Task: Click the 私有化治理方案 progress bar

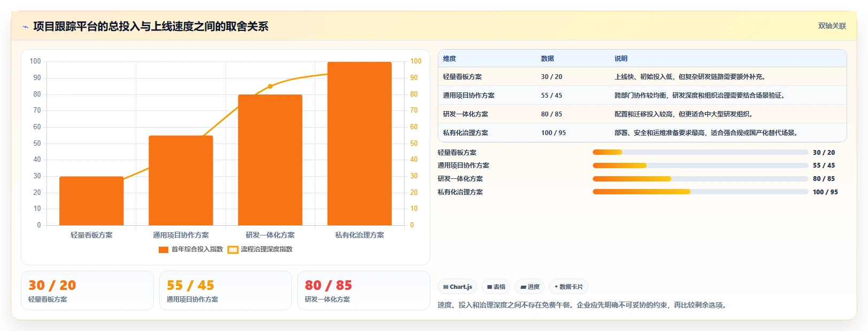Action: (700, 192)
